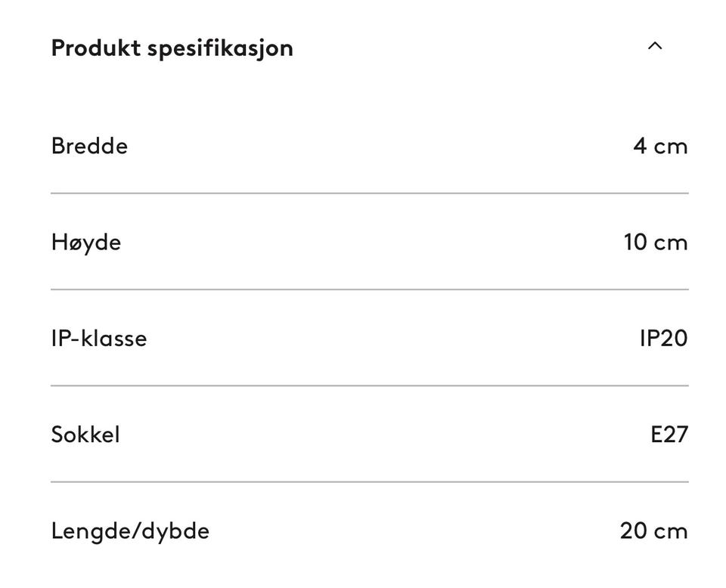This screenshot has height=588, width=726.
Task: Select the IP-klasse label
Action: [99, 338]
